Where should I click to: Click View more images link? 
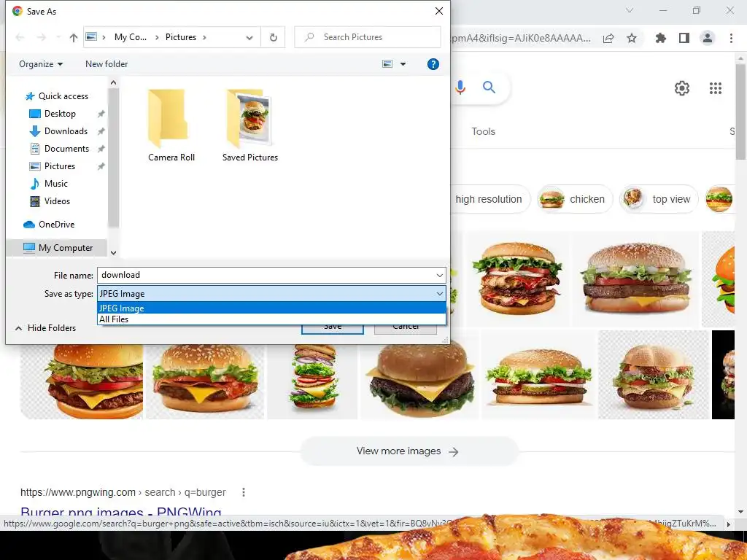pyautogui.click(x=408, y=451)
